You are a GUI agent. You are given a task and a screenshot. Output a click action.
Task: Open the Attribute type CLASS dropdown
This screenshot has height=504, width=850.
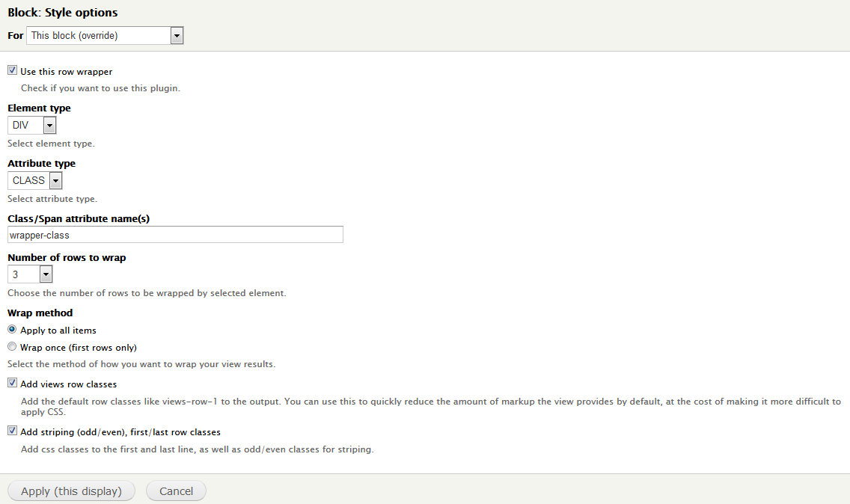pyautogui.click(x=34, y=180)
